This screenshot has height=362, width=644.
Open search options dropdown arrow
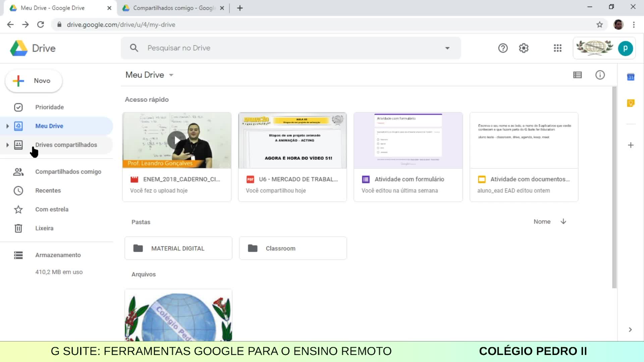pyautogui.click(x=447, y=48)
